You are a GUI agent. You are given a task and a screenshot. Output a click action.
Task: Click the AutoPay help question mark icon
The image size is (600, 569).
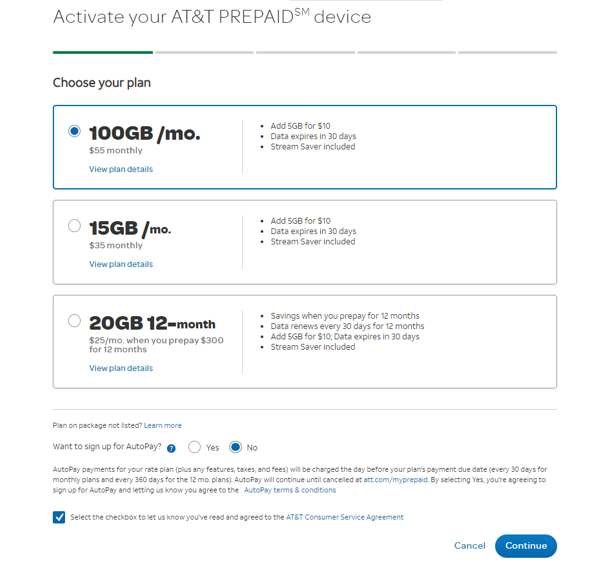tap(172, 448)
